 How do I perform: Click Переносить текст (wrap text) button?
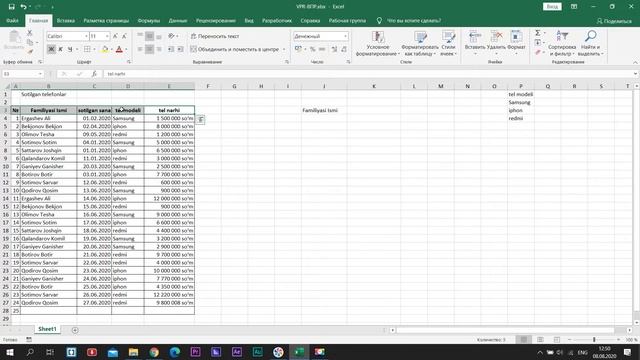215,36
